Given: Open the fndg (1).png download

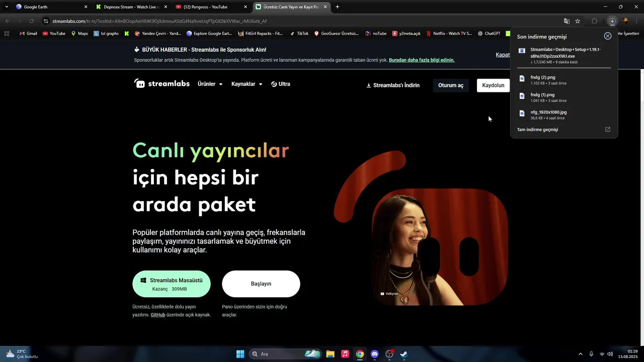Looking at the screenshot, I should pos(564,97).
